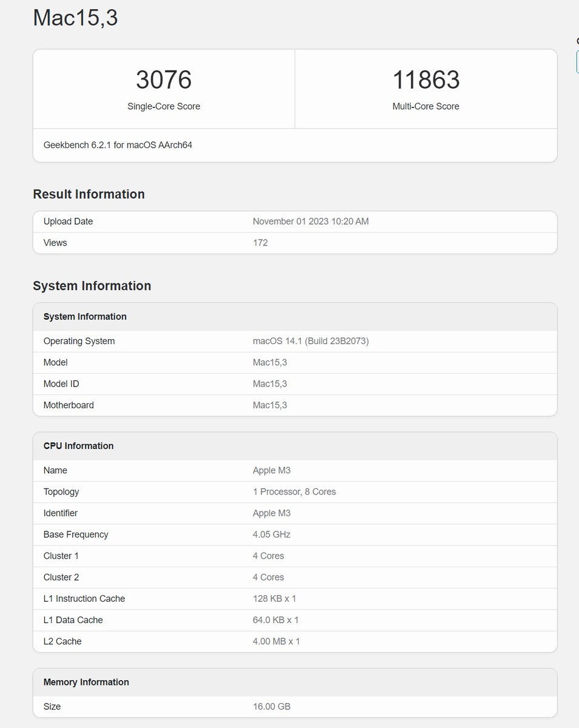Select the Single-Core Score of 3076
579x728 pixels.
[x=162, y=79]
